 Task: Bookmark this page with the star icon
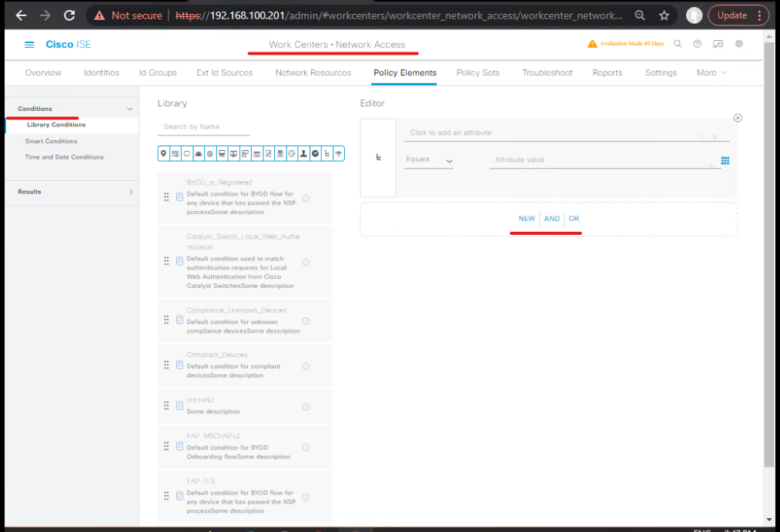(x=664, y=15)
